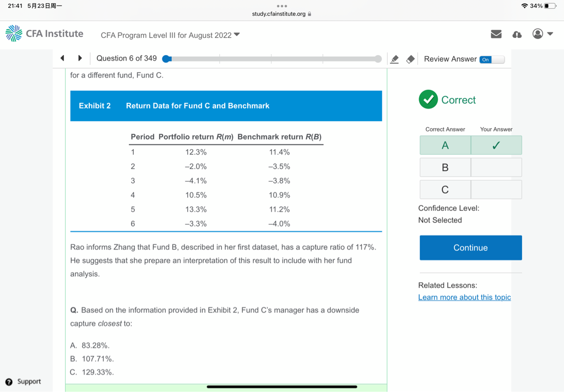Select answer option C box

(x=445, y=189)
